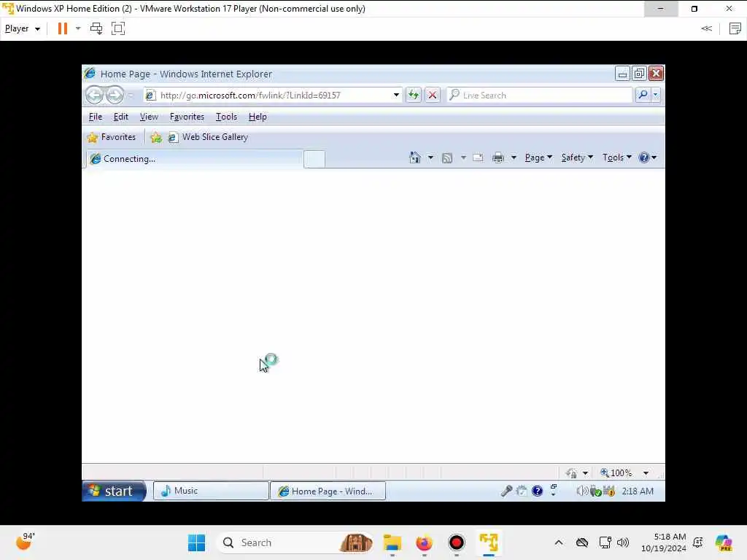Click the magnifier Search button
The height and width of the screenshot is (560, 747).
click(x=643, y=95)
